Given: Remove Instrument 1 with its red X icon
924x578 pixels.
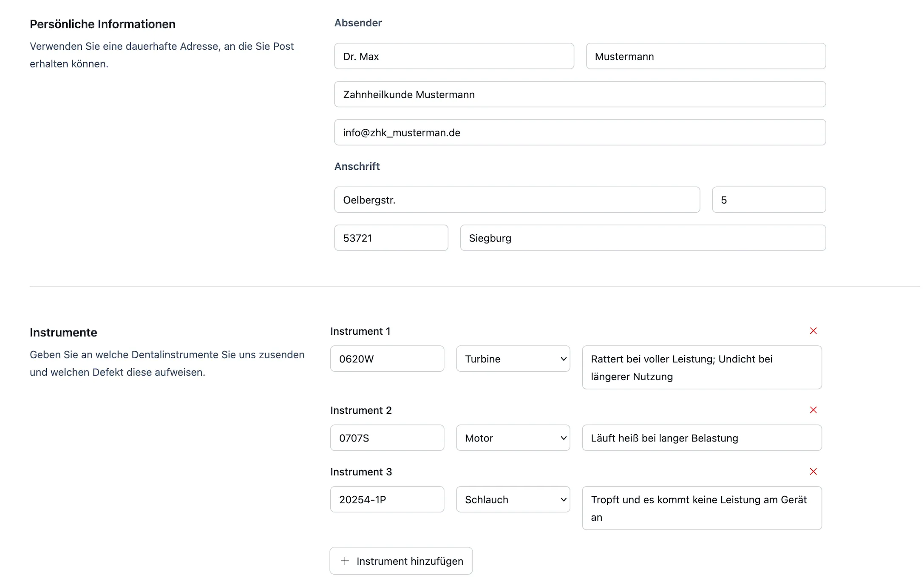Looking at the screenshot, I should click(813, 330).
